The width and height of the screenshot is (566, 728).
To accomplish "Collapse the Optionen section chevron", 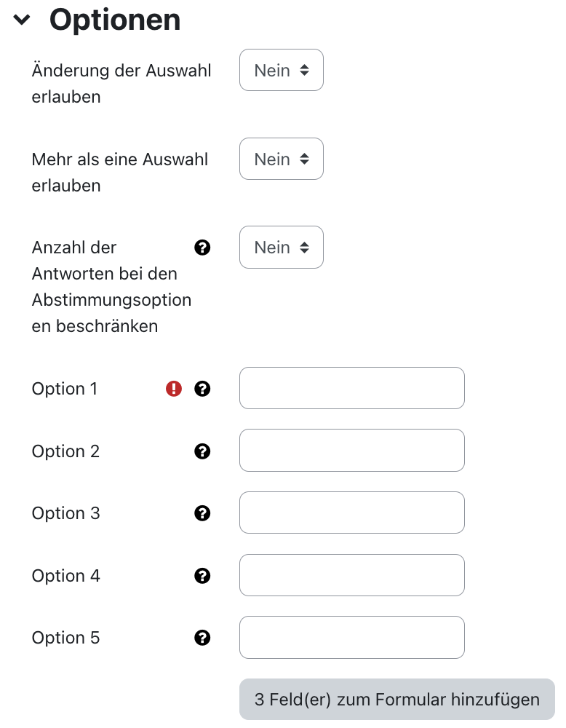I will (21, 20).
